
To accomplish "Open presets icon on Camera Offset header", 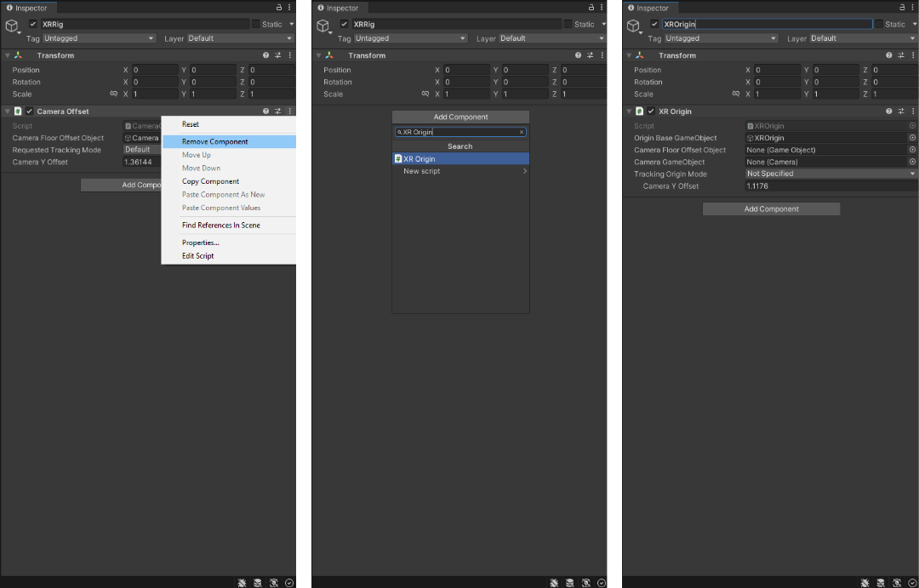I will click(277, 111).
